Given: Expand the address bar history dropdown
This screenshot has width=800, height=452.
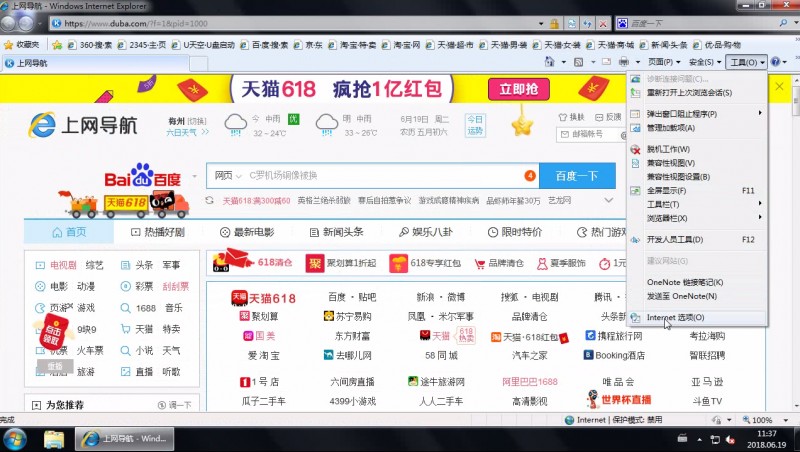Looking at the screenshot, I should pos(541,23).
